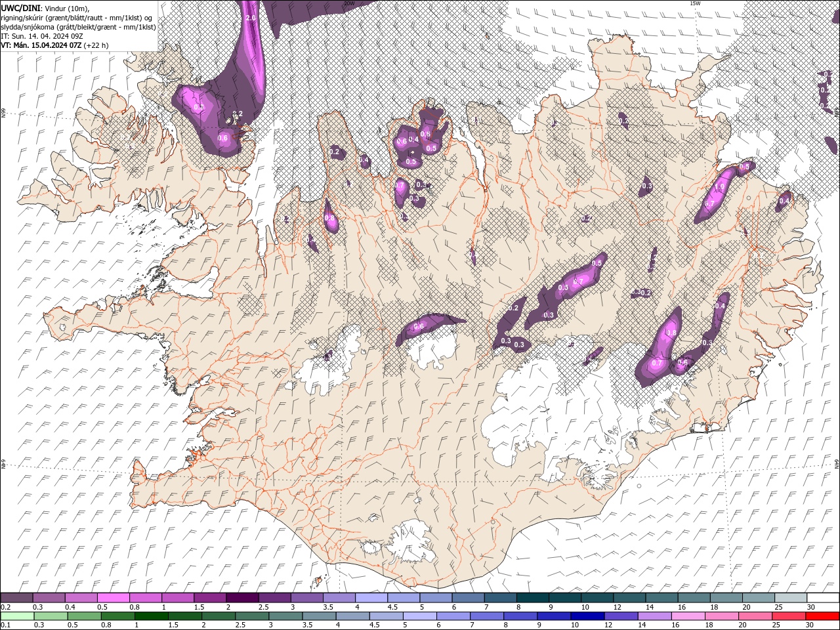Click the 2.0 contour label in northern band

click(x=251, y=18)
